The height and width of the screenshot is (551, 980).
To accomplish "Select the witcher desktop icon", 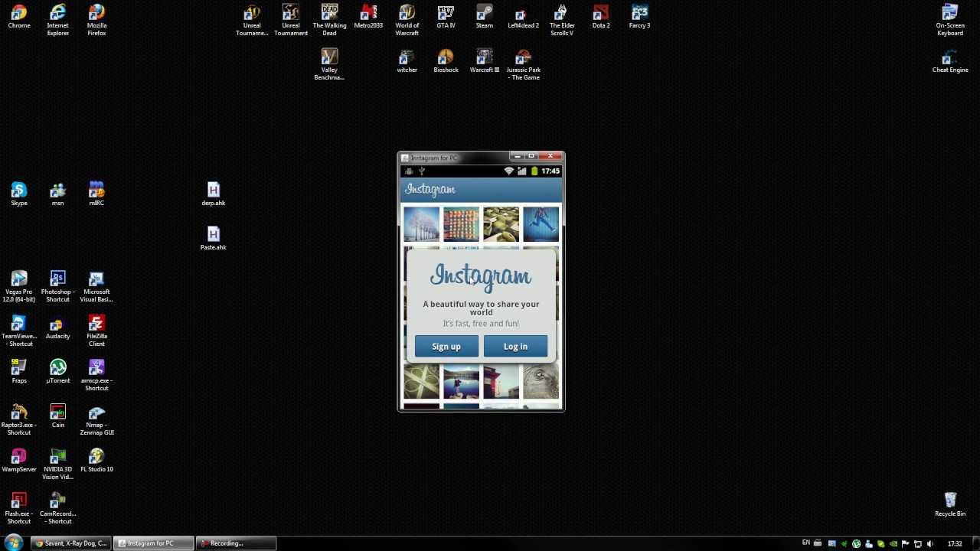I will pyautogui.click(x=407, y=61).
